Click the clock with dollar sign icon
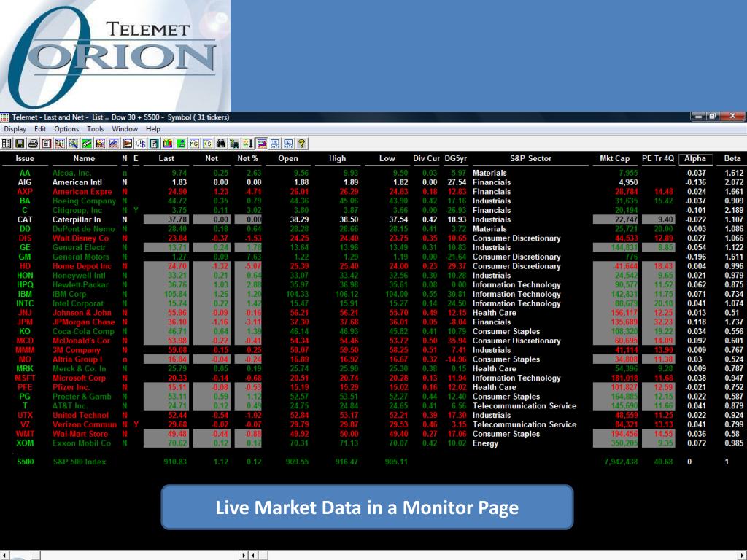The image size is (747, 560). [x=141, y=144]
